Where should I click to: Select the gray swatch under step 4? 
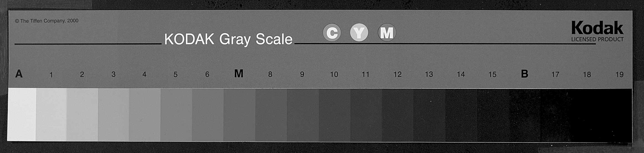145,114
